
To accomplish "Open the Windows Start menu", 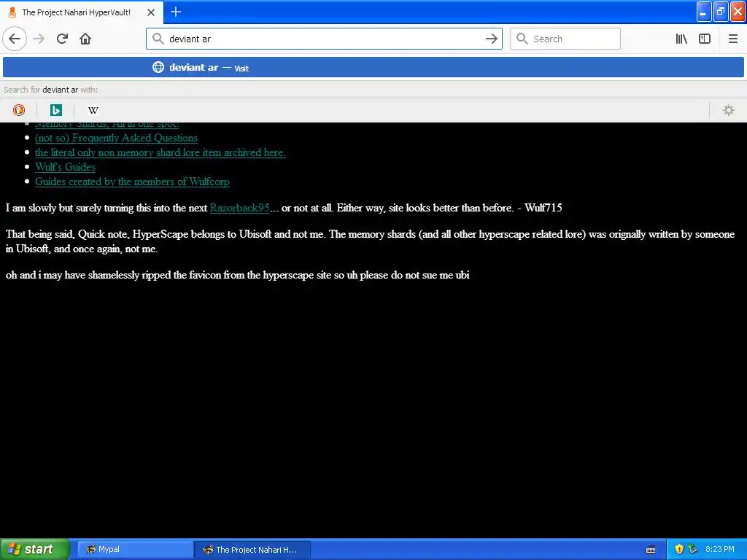I will tap(35, 549).
